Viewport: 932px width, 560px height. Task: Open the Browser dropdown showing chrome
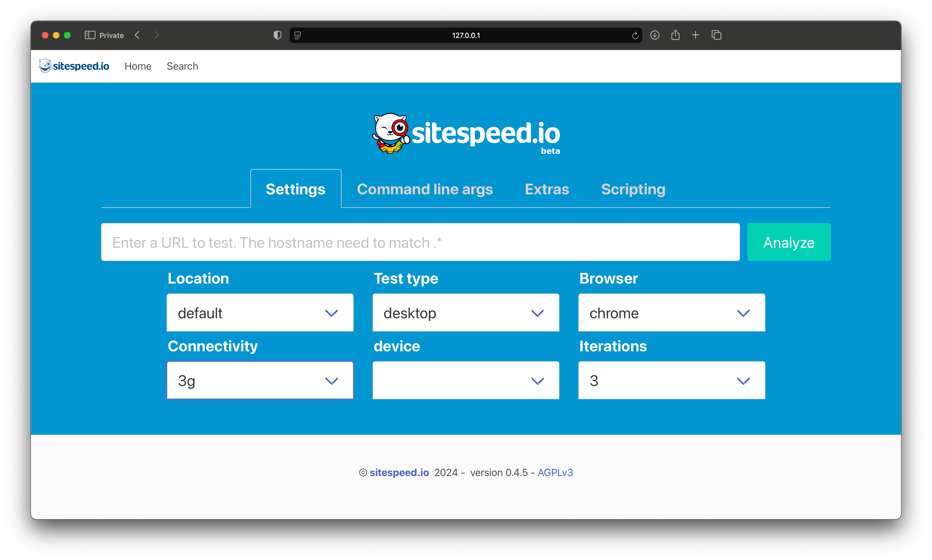671,313
